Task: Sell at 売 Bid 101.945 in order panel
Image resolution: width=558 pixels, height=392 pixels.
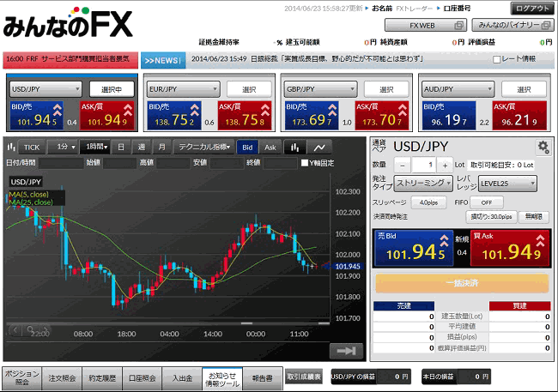Action: pyautogui.click(x=414, y=248)
